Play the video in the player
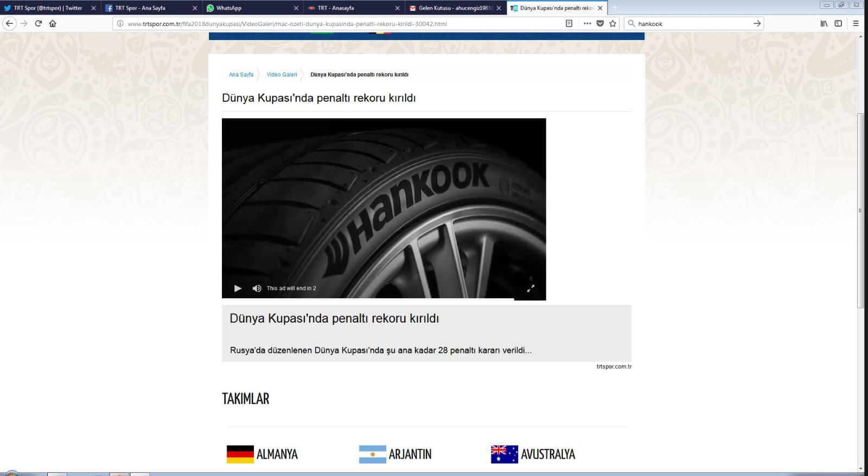Screen dimensions: 868x476 (x=238, y=288)
